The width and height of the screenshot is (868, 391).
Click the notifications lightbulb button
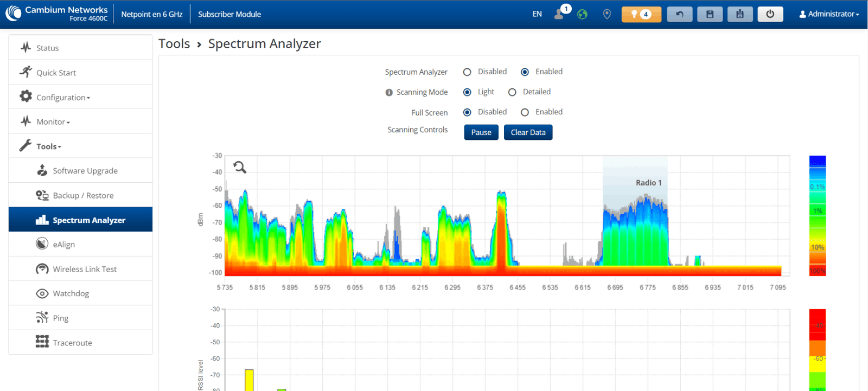[x=641, y=14]
